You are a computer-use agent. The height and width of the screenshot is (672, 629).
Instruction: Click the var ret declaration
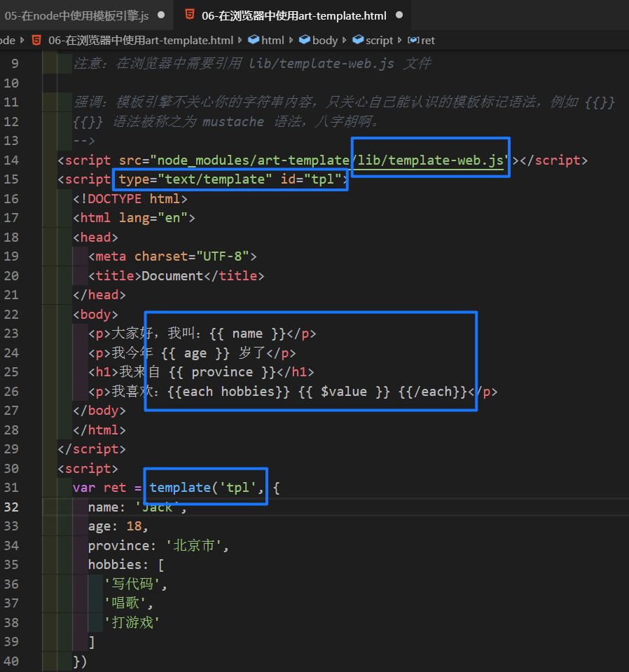tap(99, 488)
